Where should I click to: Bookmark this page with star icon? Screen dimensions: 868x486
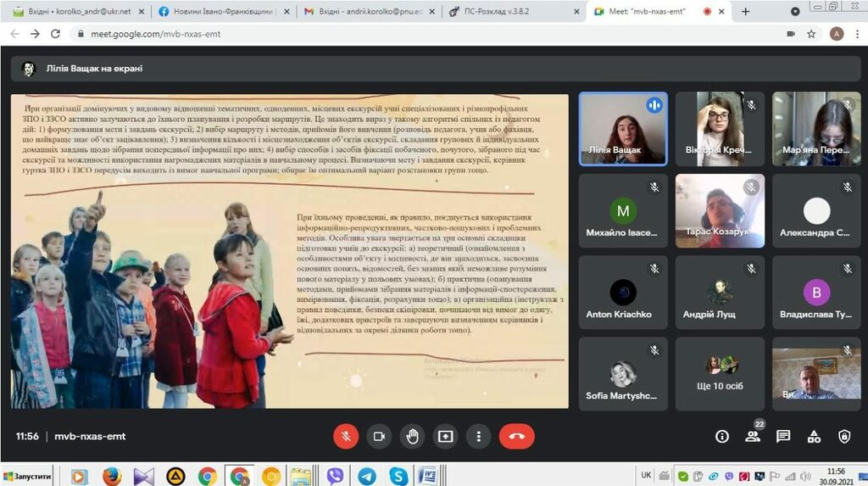811,34
